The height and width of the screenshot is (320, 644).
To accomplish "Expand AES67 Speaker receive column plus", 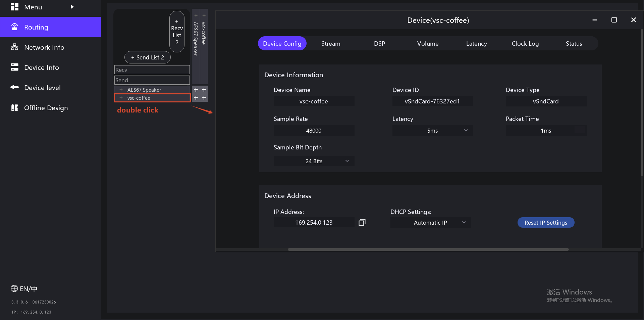I will coord(196,15).
